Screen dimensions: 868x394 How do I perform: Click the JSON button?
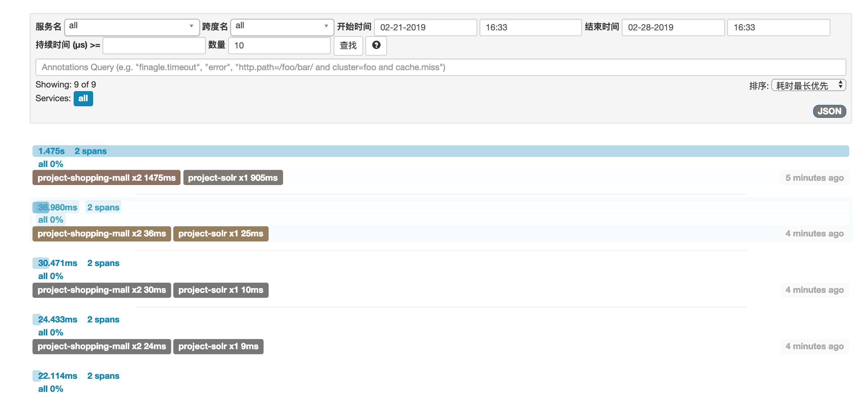[829, 111]
